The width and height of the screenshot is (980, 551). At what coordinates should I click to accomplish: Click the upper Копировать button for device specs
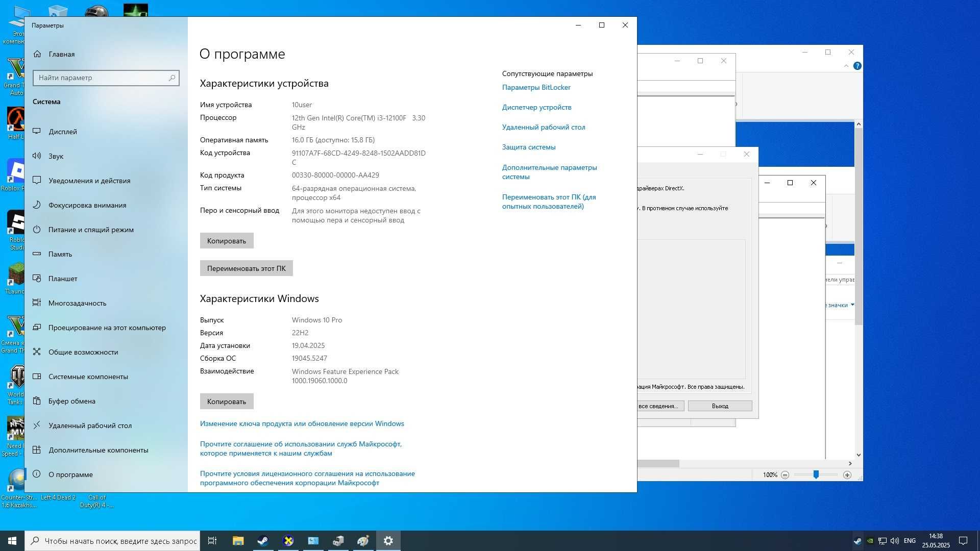click(x=227, y=241)
